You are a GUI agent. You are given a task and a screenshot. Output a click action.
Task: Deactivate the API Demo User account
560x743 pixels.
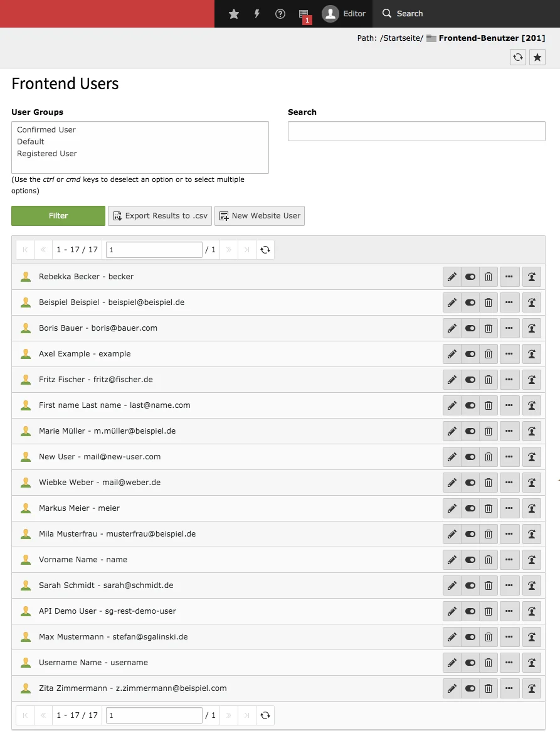coord(470,611)
